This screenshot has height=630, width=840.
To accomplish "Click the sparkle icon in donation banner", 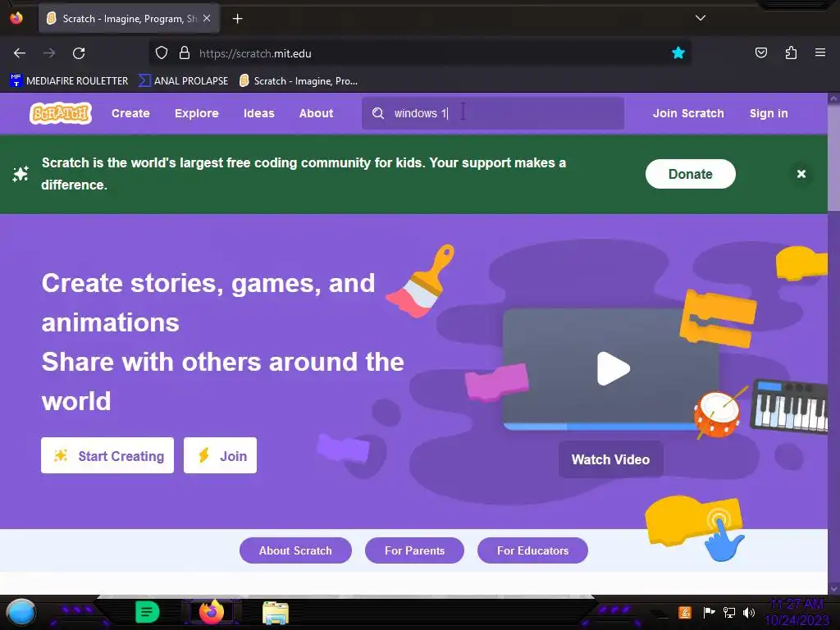I will pyautogui.click(x=21, y=174).
